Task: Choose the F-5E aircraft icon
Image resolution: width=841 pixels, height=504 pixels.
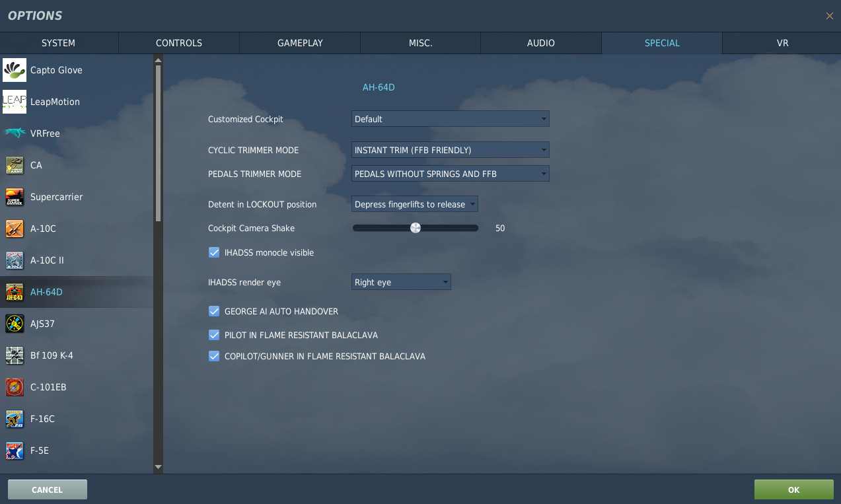Action: [15, 450]
